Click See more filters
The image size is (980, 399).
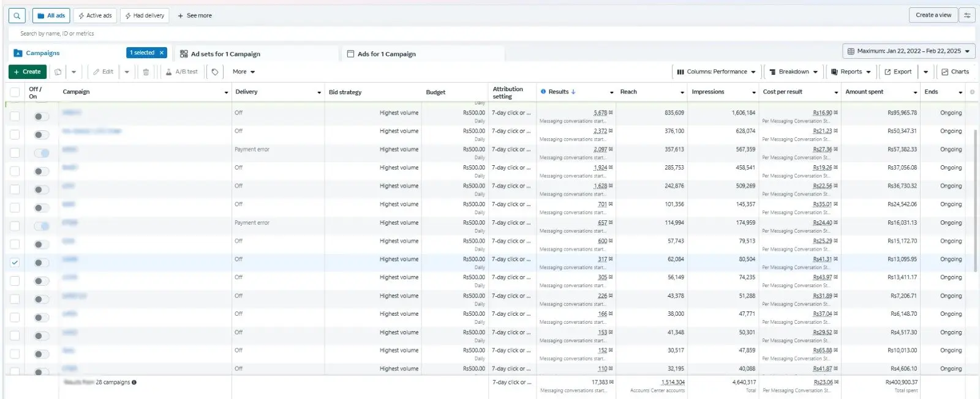pos(195,15)
